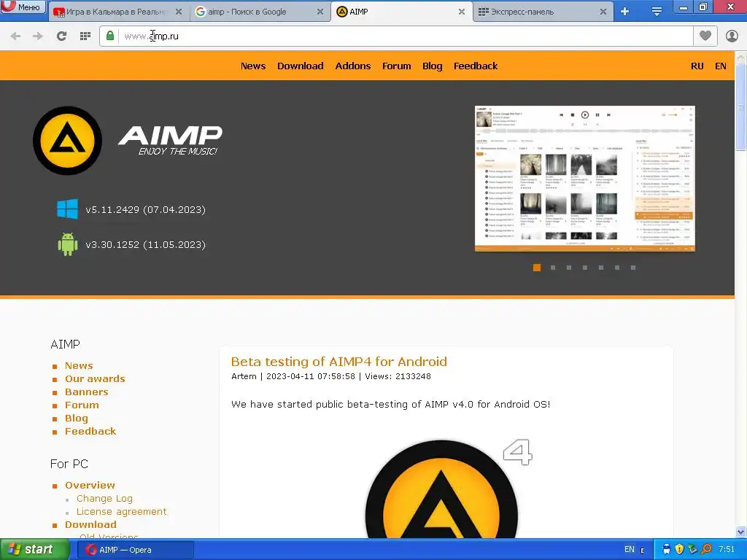Open Feedback in the AIMP sidebar

point(90,432)
